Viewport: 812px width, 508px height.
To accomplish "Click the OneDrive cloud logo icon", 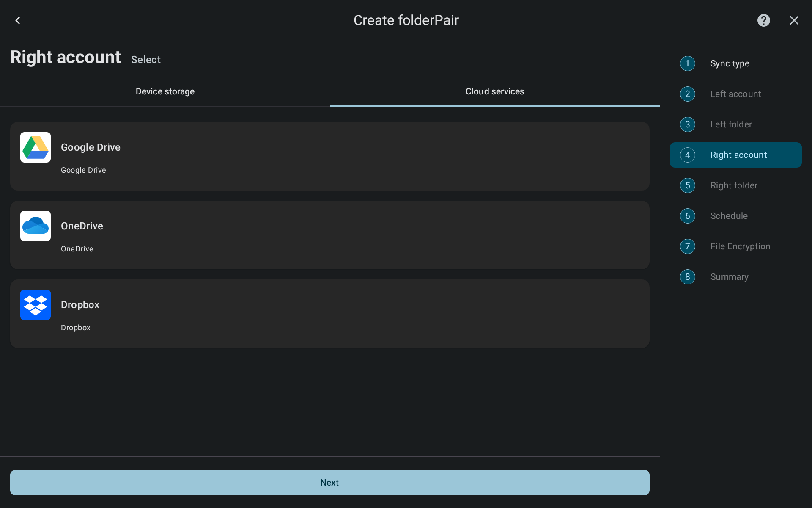I will point(36,226).
